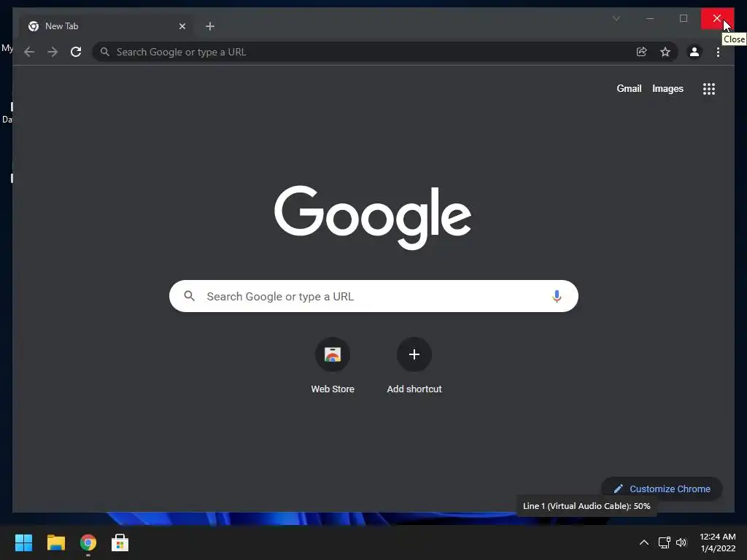The image size is (747, 560).
Task: Click the volume speaker tray icon
Action: tap(681, 542)
